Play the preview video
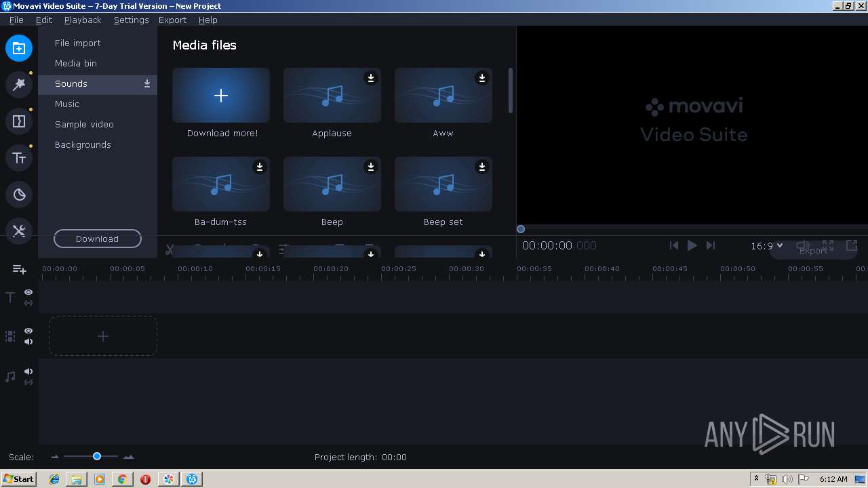Screen dimensions: 868x488 click(x=692, y=245)
